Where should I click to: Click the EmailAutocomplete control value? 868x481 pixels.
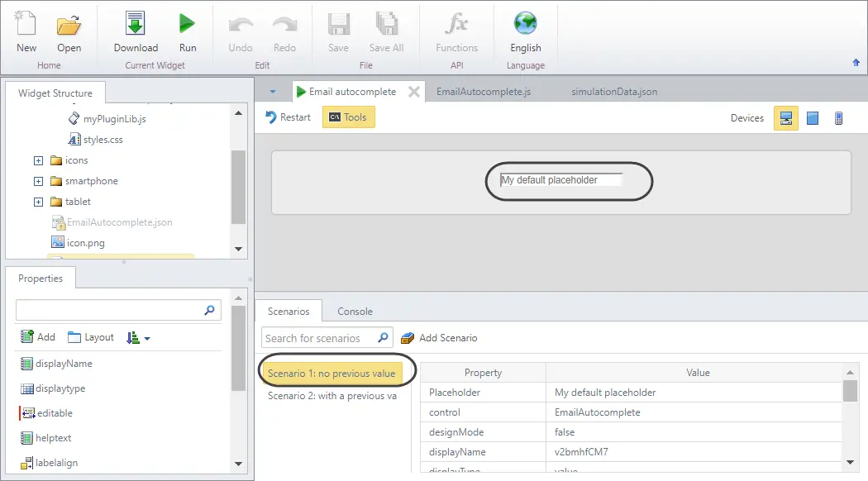tap(694, 412)
